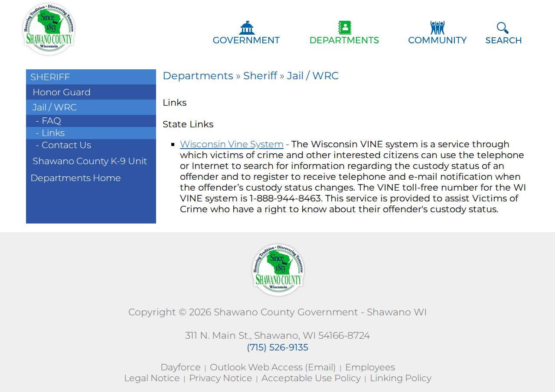Click the Sheriff breadcrumb link
The width and height of the screenshot is (555, 392).
[x=260, y=76]
